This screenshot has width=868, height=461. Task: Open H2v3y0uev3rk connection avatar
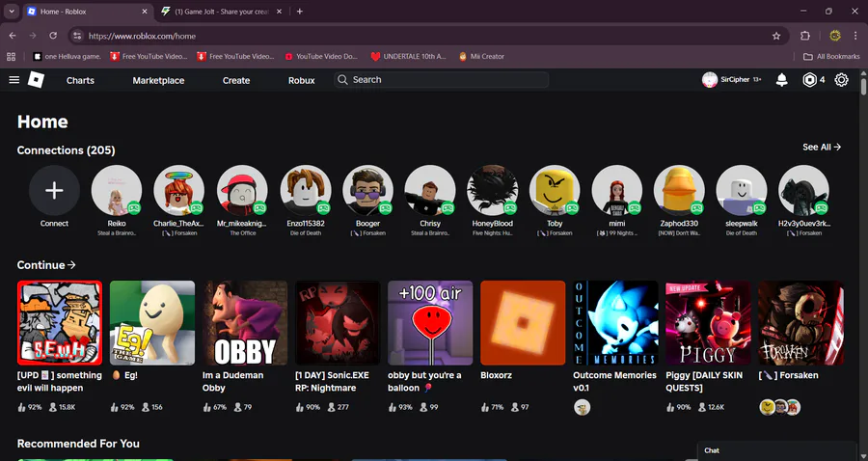pyautogui.click(x=803, y=190)
